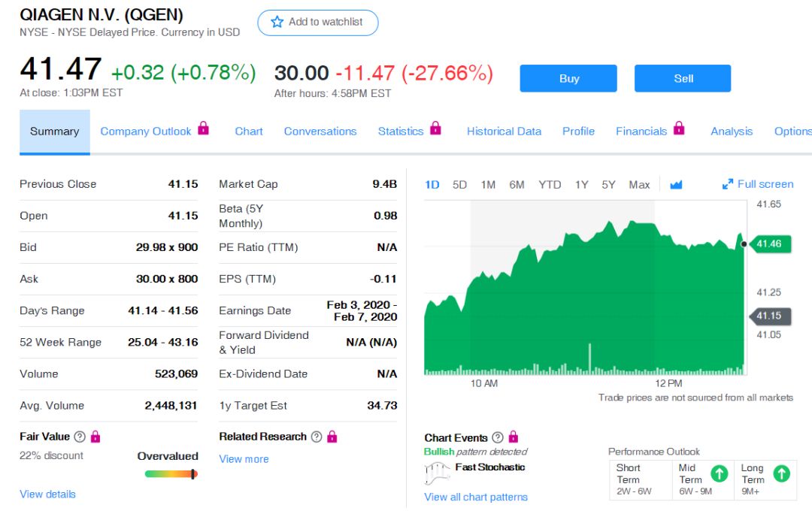812x514 pixels.
Task: Open the Company Outlook tab
Action: [x=146, y=132]
